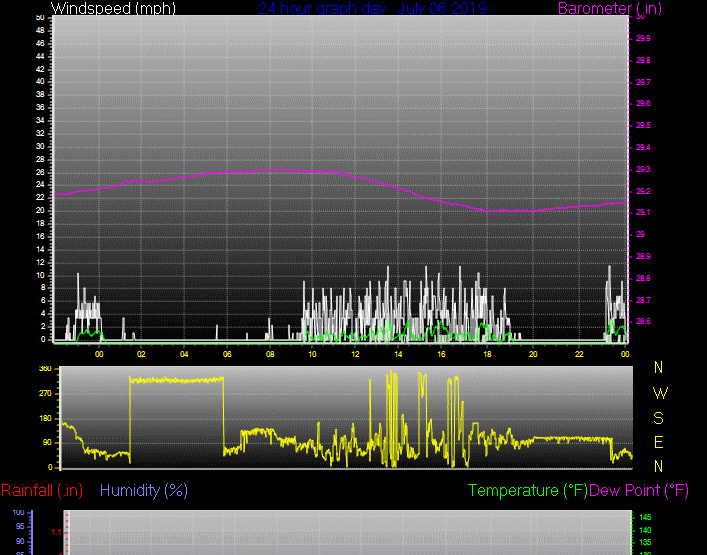This screenshot has width=707, height=555.
Task: Click the red Rainfall (.in) legend label
Action: point(42,490)
